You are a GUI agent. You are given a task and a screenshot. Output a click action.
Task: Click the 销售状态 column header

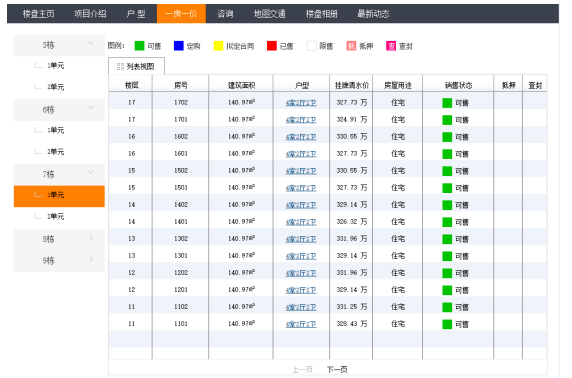pyautogui.click(x=458, y=85)
